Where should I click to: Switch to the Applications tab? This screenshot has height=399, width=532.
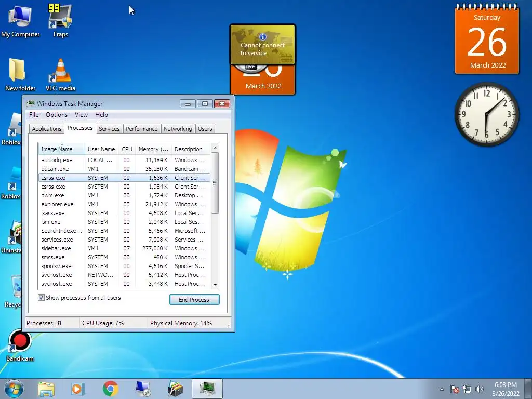tap(46, 129)
